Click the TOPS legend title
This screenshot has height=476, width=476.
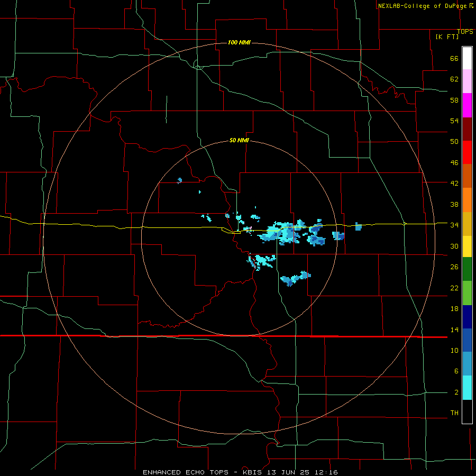click(465, 32)
